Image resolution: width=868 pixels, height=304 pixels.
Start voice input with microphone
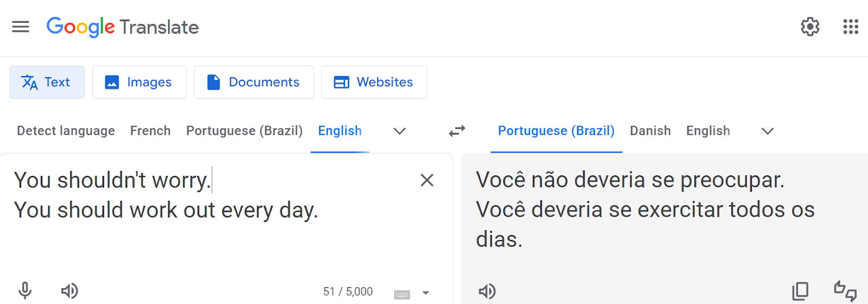point(25,291)
